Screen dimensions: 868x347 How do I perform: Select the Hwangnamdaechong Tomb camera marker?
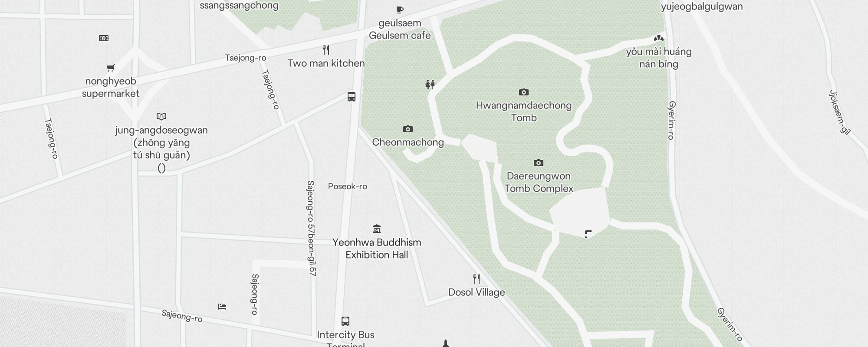[524, 92]
